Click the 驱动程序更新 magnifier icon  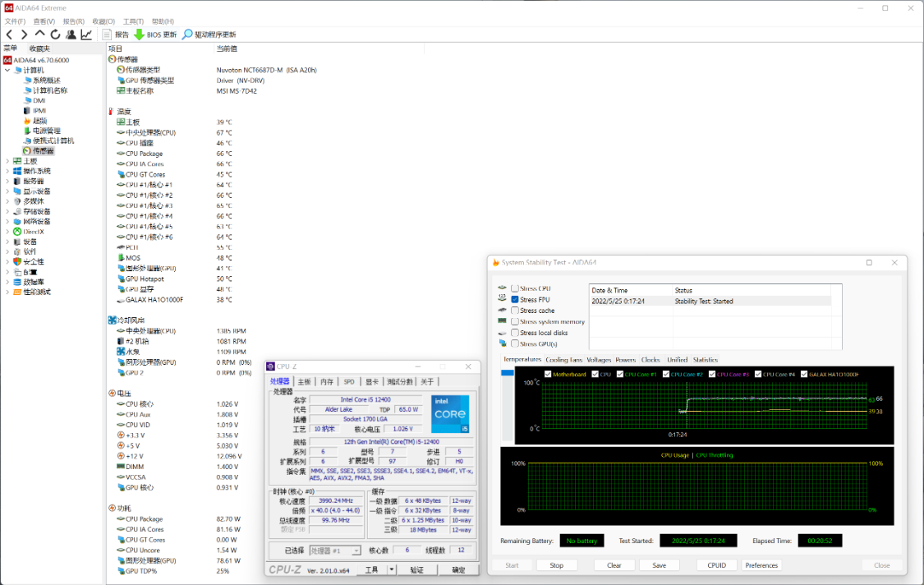coord(187,35)
